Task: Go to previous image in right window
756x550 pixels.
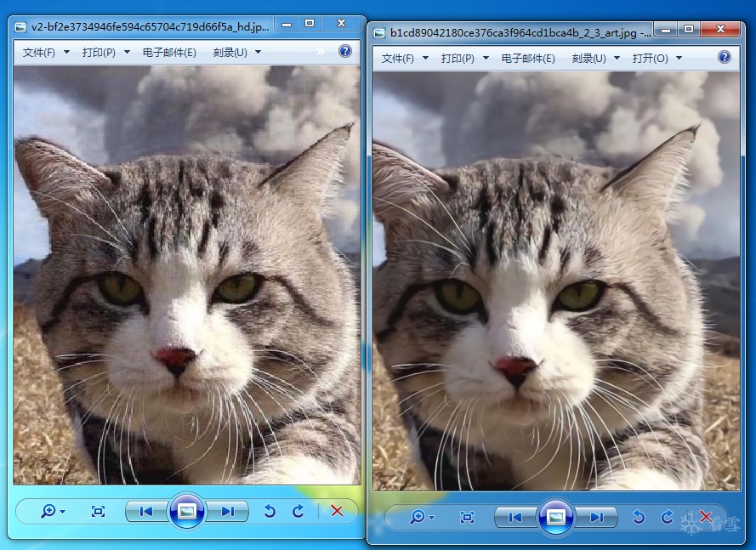Action: 515,518
